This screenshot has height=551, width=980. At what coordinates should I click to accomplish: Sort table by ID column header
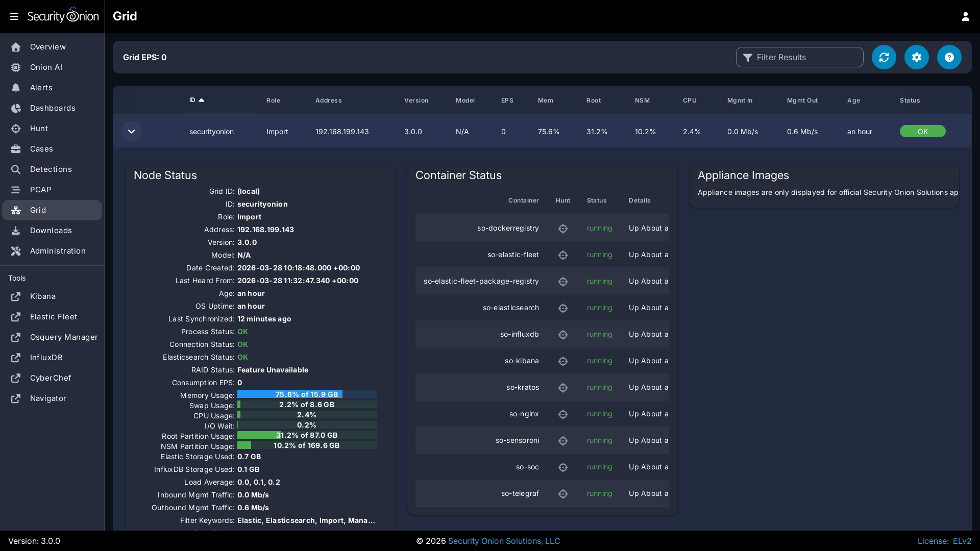(x=192, y=100)
